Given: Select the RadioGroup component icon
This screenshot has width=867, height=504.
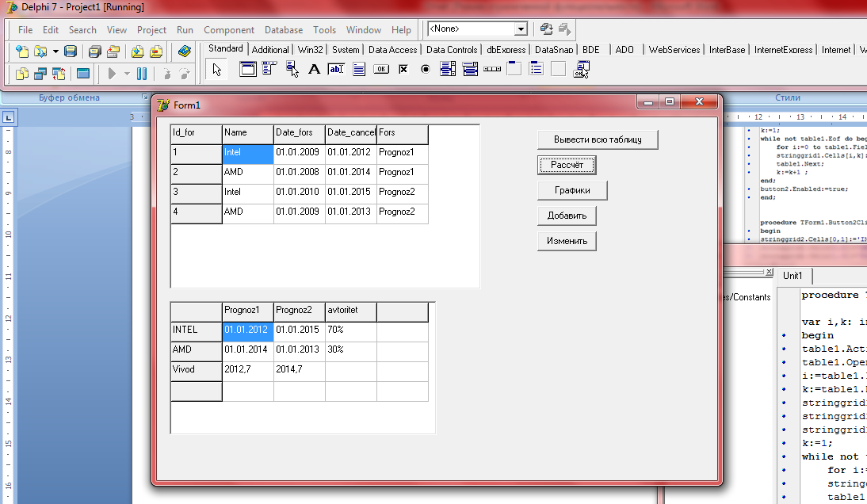Looking at the screenshot, I should tap(537, 69).
